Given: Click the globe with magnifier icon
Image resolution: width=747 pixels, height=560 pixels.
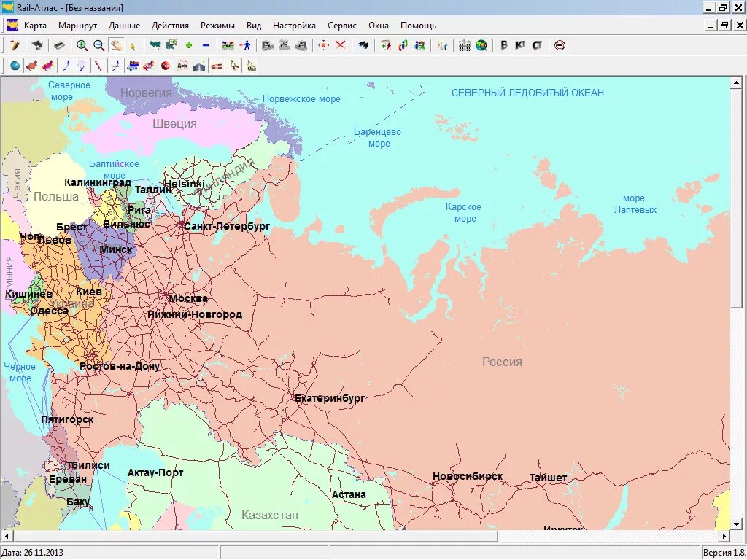Looking at the screenshot, I should (481, 45).
